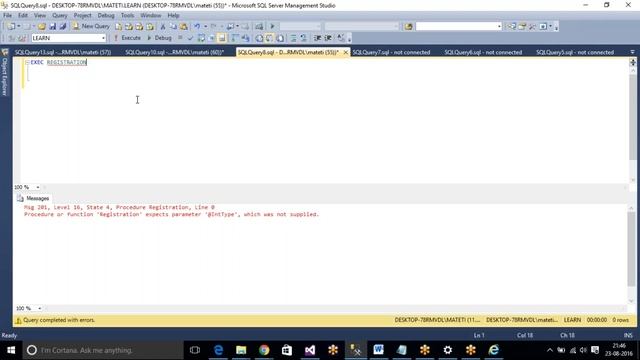640x360 pixels.
Task: Click the Paste icon in the toolbar
Action: (x=184, y=27)
